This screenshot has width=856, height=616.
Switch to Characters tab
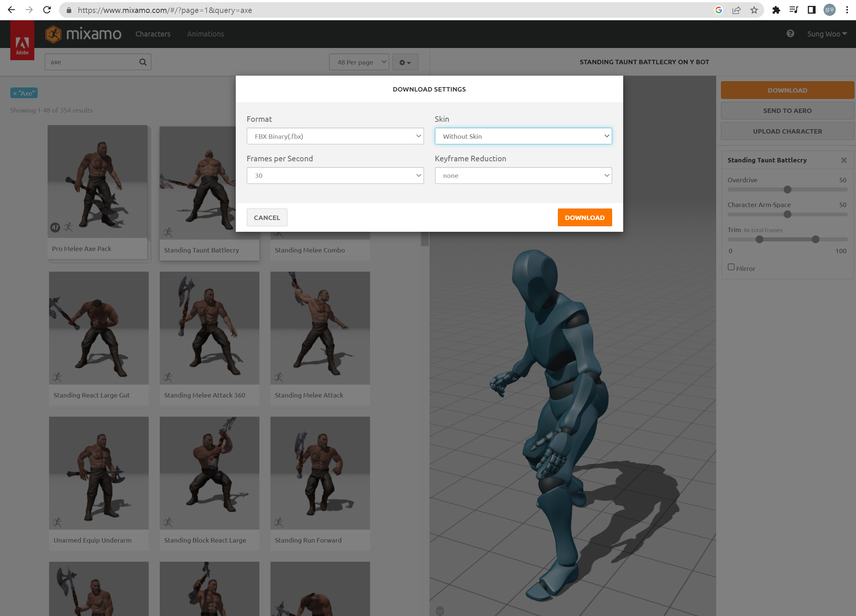point(153,34)
